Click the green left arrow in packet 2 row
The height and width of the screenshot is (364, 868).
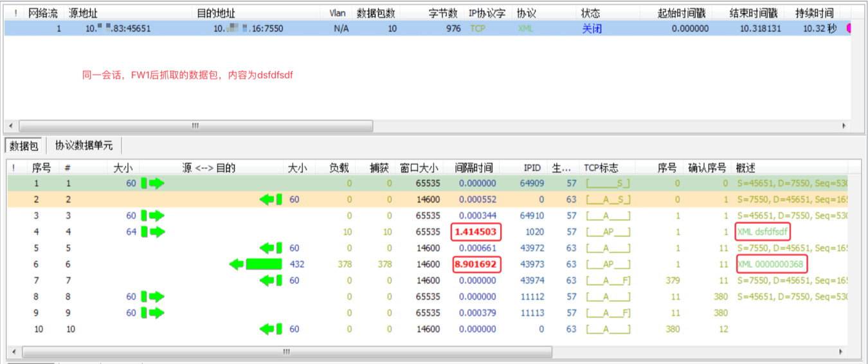(x=271, y=199)
